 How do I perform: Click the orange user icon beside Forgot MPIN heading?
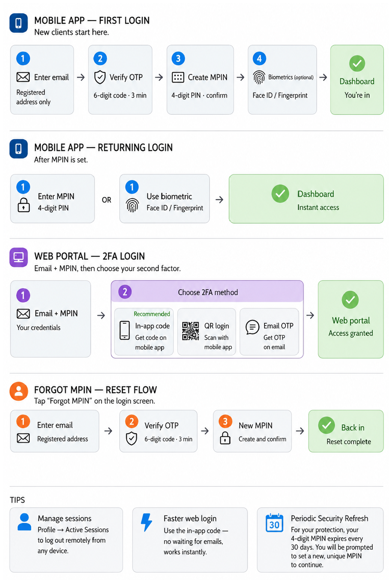pos(19,391)
